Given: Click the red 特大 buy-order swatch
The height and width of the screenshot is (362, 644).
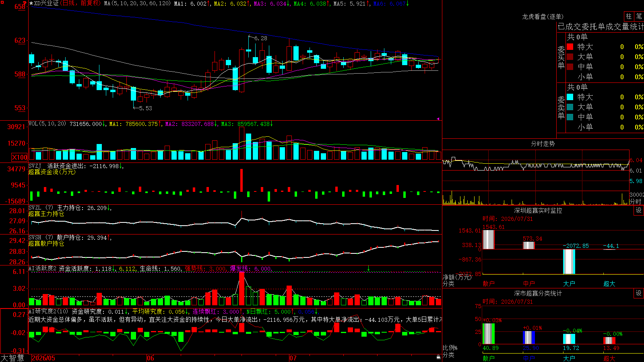Looking at the screenshot, I should coord(570,47).
